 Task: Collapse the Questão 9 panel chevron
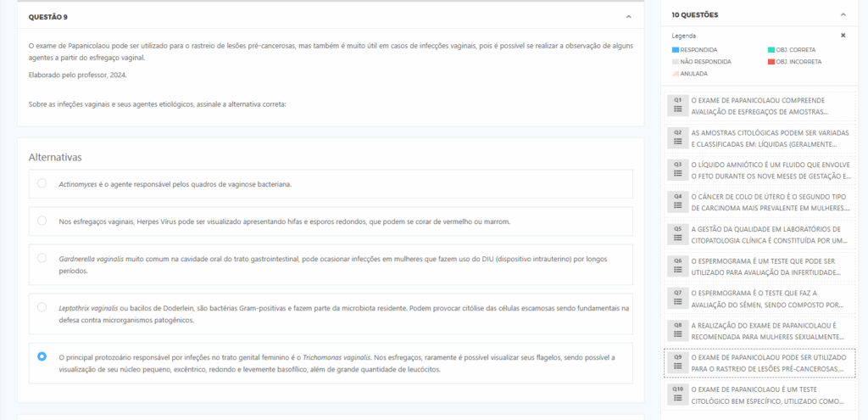(628, 16)
